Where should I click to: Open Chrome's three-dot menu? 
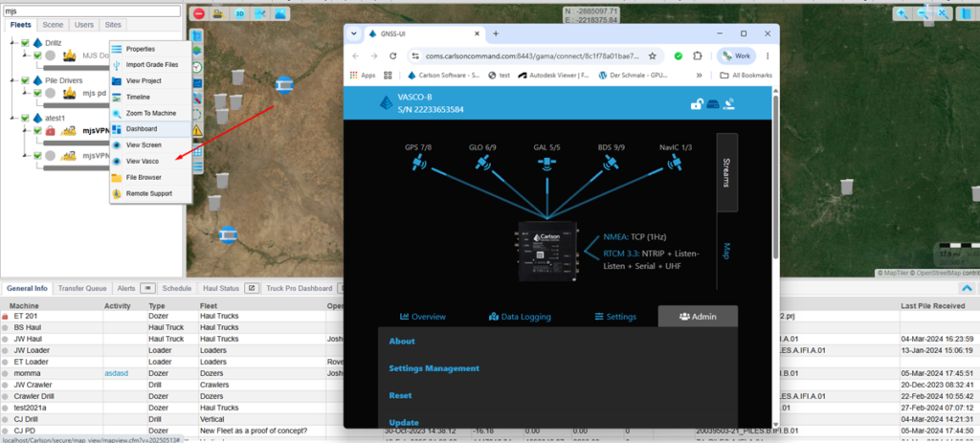coord(768,55)
